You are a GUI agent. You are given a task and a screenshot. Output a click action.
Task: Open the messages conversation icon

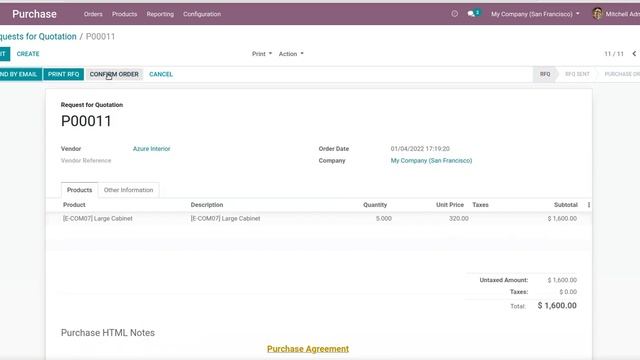coord(473,14)
